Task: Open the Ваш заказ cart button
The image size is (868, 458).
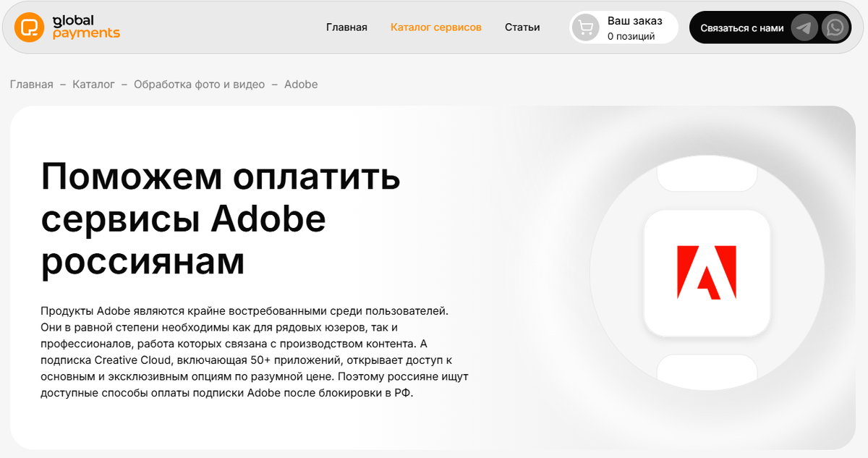Action: (624, 27)
